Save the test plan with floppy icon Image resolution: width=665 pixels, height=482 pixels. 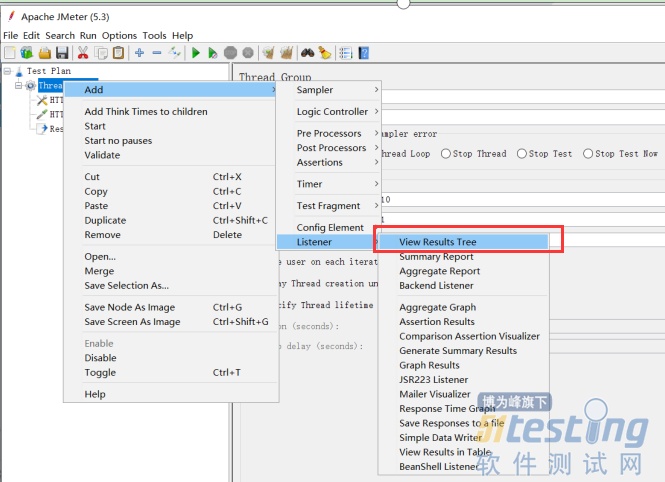pos(62,53)
